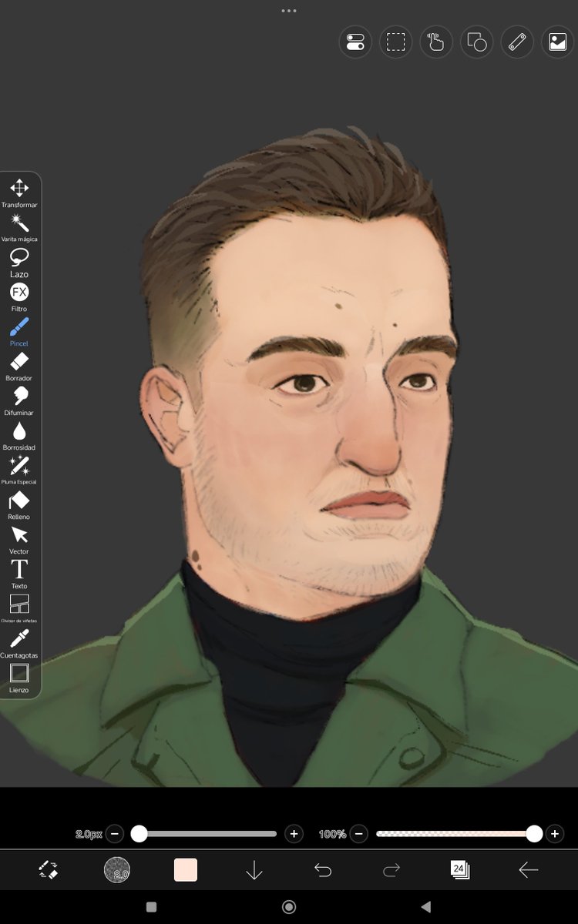
Task: Open the Divisor de viñetas tool
Action: pos(19,608)
